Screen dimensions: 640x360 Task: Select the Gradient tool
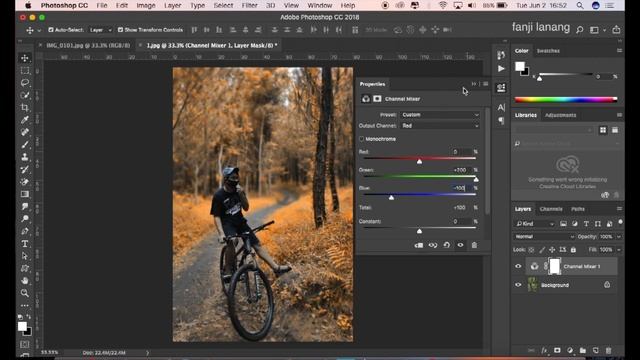click(25, 194)
